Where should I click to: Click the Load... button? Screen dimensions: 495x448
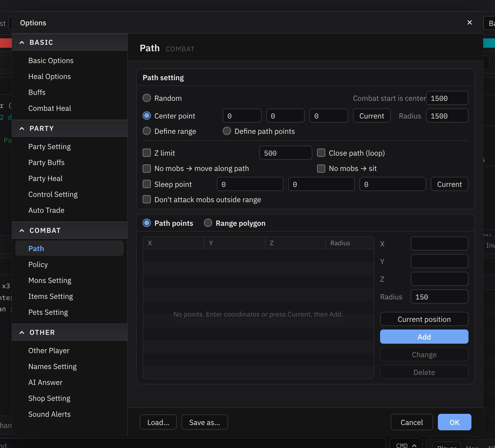point(158,422)
